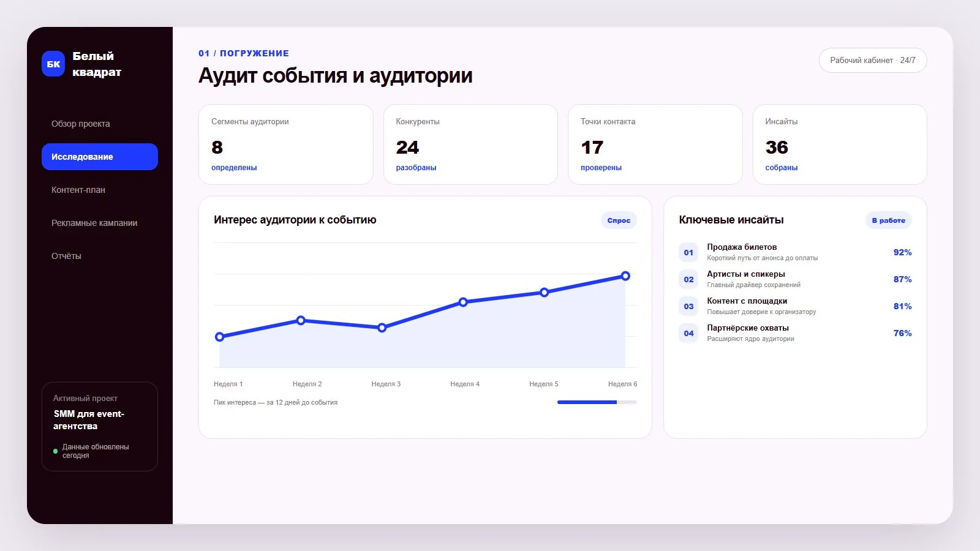The width and height of the screenshot is (980, 551).
Task: Click the 04 insight number badge
Action: (x=688, y=333)
